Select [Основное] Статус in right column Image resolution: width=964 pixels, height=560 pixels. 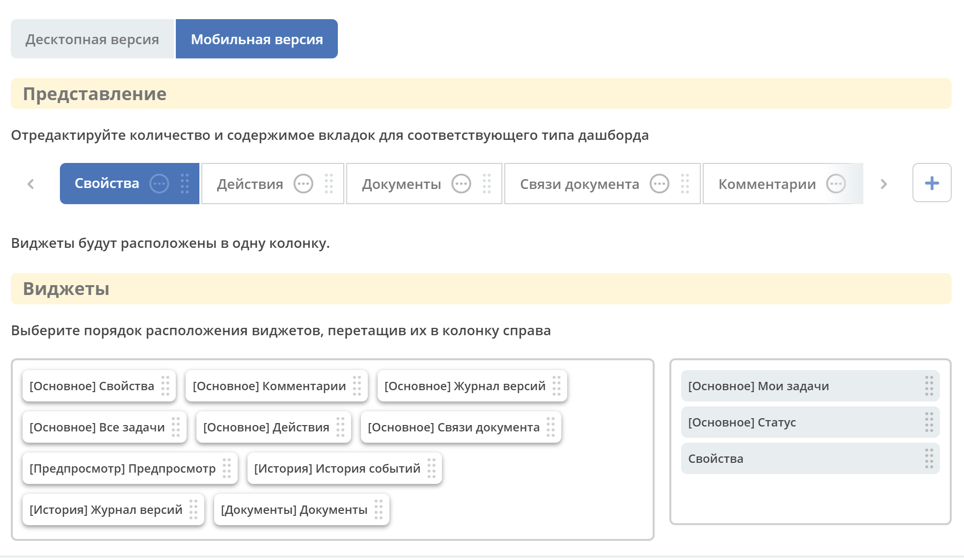click(x=810, y=422)
